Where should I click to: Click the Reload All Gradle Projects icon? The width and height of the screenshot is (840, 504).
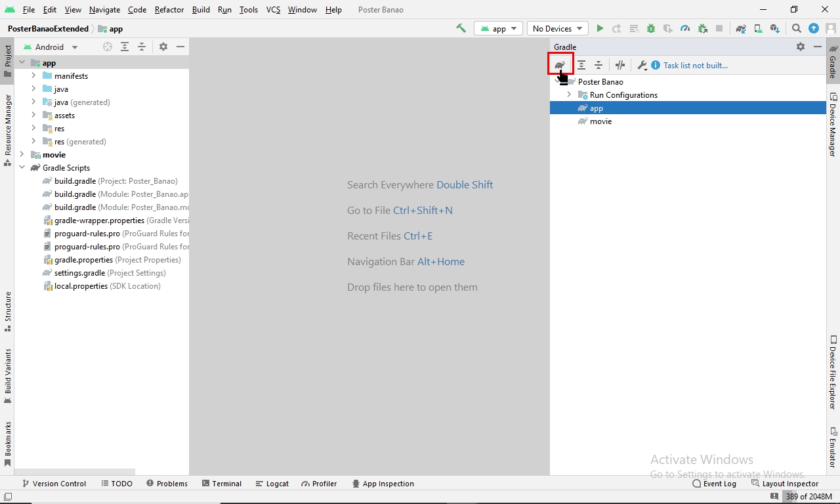pos(560,65)
